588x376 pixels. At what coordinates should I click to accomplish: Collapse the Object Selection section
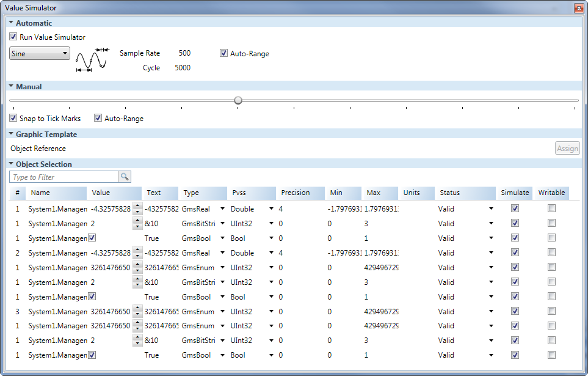tap(11, 164)
